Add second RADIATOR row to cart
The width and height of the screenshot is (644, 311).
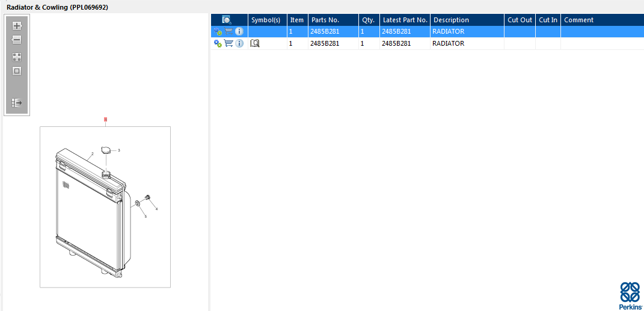[x=228, y=43]
